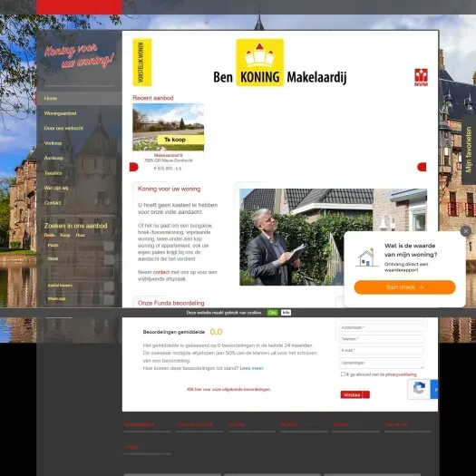The image size is (476, 476).
Task: Open the Home menu item
Action: click(x=79, y=98)
